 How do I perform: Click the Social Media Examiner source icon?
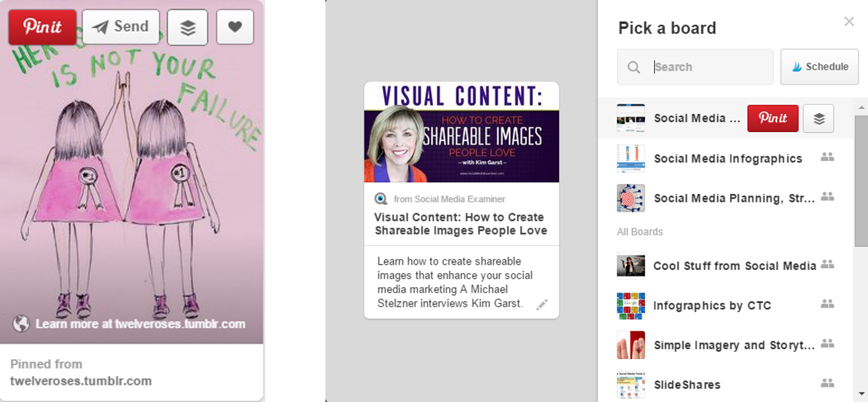[381, 199]
